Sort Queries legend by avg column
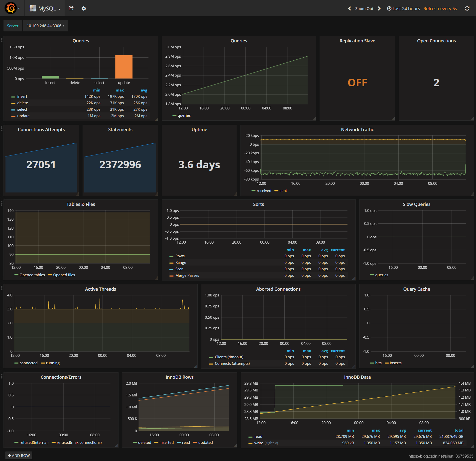 [x=144, y=90]
